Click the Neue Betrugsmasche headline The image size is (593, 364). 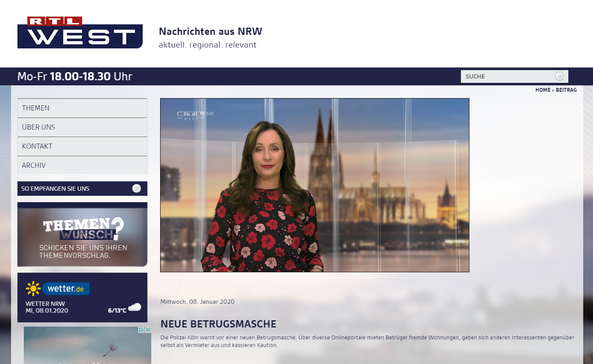point(218,324)
